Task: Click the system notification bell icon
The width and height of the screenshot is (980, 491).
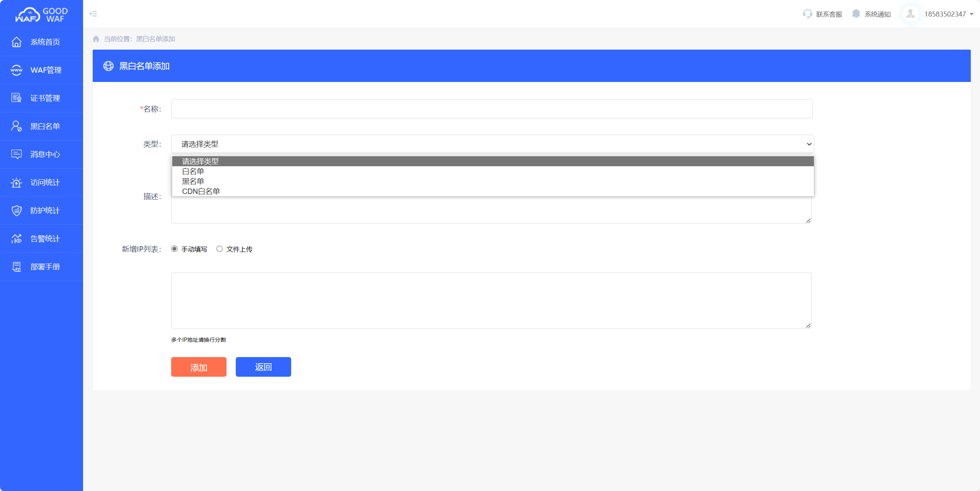Action: click(856, 14)
